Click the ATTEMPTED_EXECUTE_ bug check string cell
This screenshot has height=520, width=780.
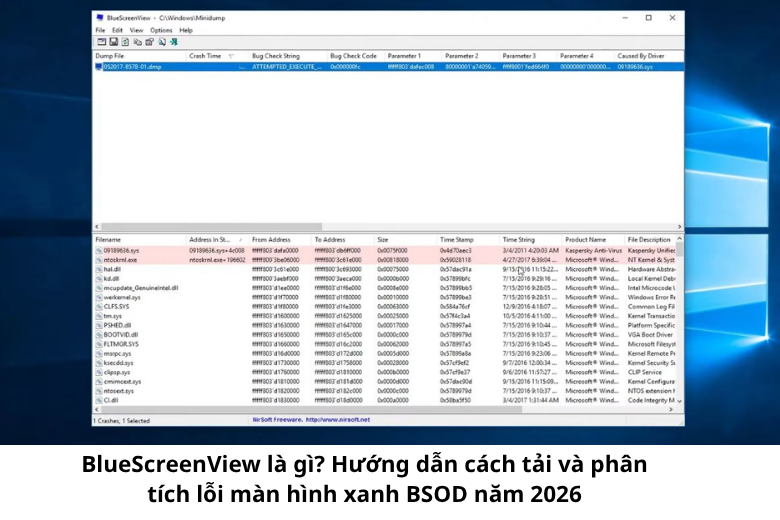pos(287,67)
